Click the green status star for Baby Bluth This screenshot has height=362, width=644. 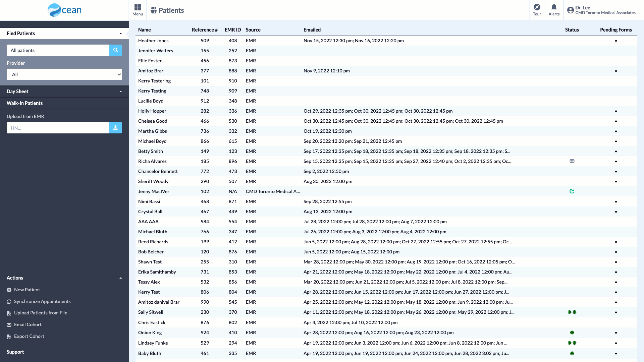(572, 353)
